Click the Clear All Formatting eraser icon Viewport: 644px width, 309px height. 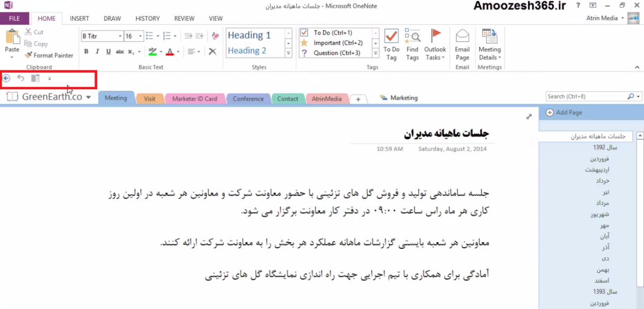coord(216,36)
